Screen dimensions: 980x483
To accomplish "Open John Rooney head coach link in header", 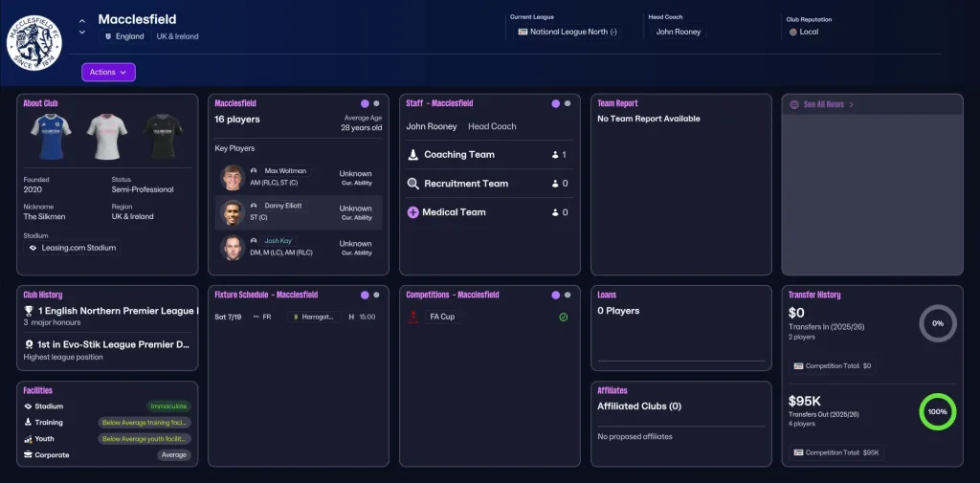I will click(679, 32).
